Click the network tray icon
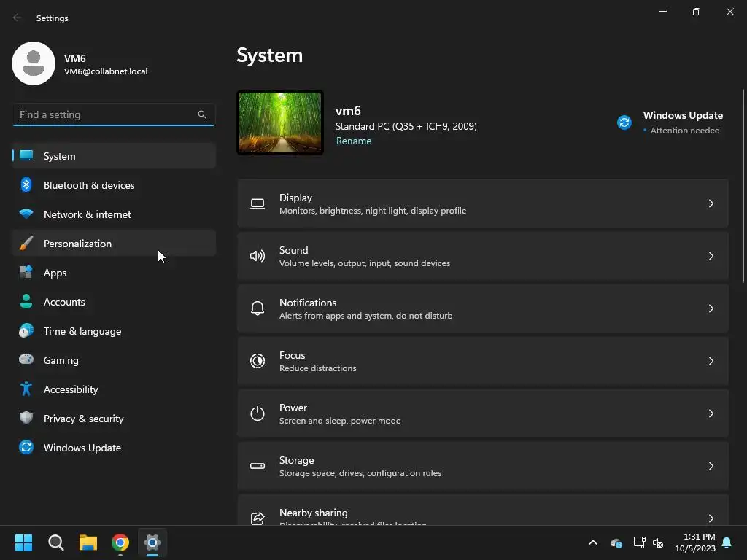Image resolution: width=747 pixels, height=560 pixels. coord(639,542)
